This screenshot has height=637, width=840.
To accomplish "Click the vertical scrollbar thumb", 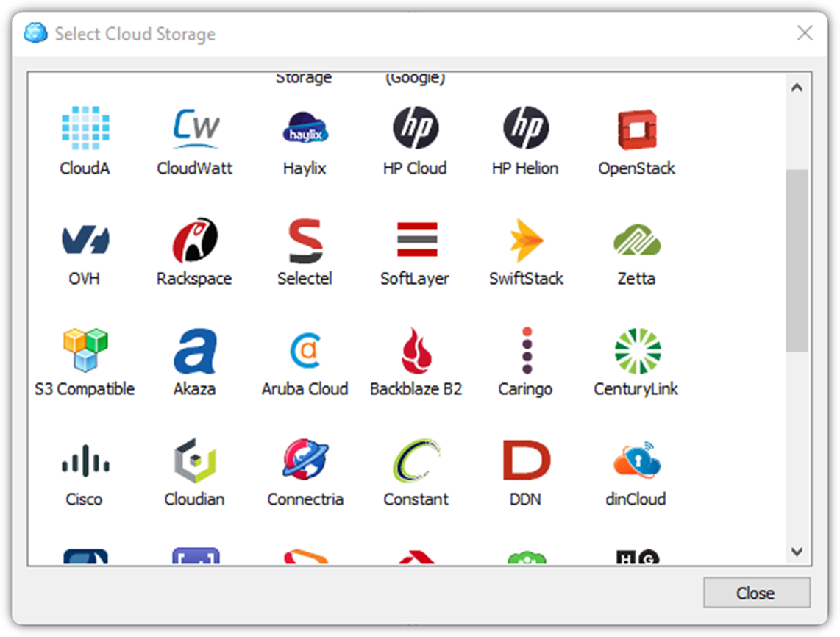I will coord(797,261).
